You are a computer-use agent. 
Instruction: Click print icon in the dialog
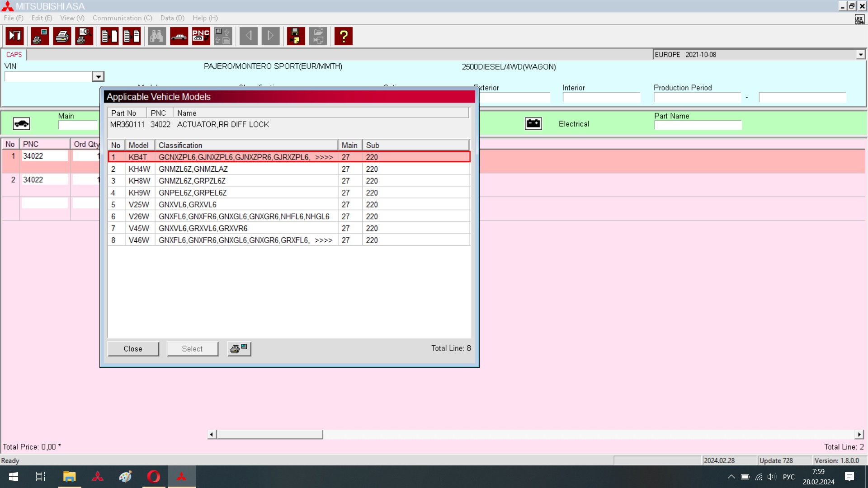(x=239, y=348)
